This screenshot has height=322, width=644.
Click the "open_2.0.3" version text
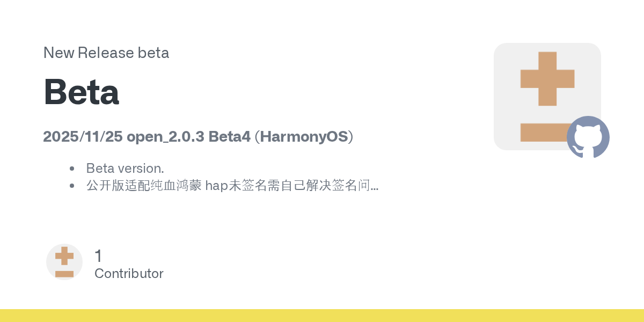pyautogui.click(x=165, y=137)
